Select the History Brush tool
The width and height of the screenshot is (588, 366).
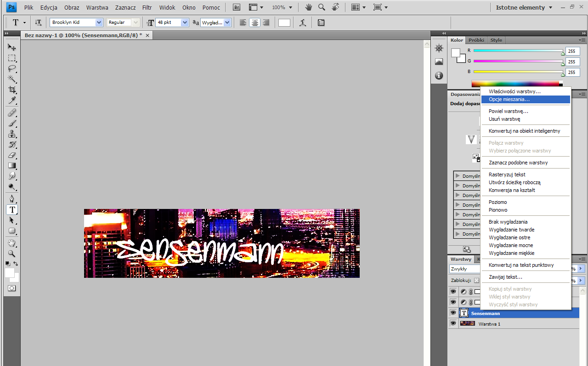pyautogui.click(x=12, y=145)
